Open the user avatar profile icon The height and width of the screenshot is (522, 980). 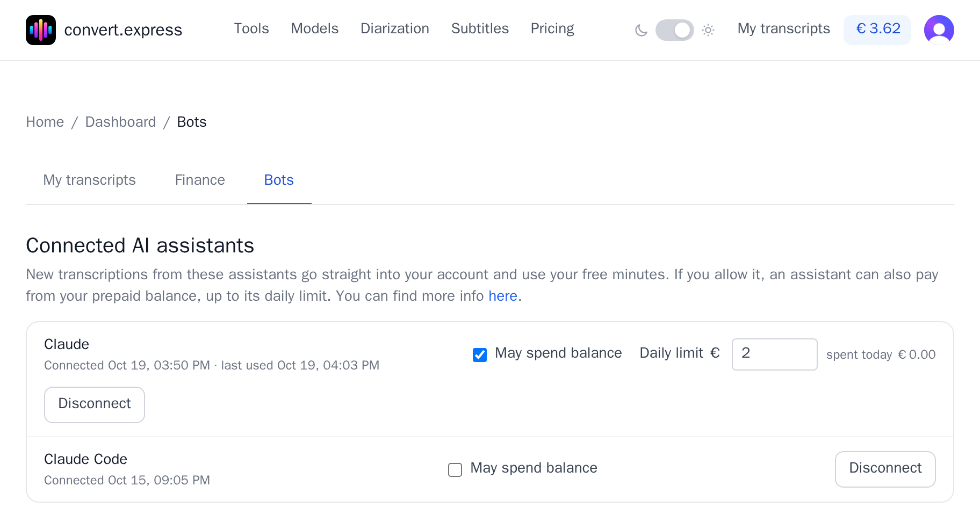[x=939, y=30]
